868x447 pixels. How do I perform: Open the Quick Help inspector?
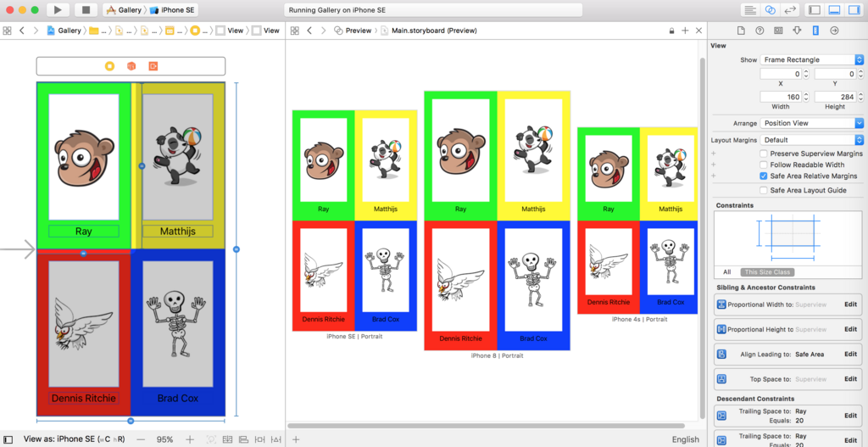pos(760,31)
